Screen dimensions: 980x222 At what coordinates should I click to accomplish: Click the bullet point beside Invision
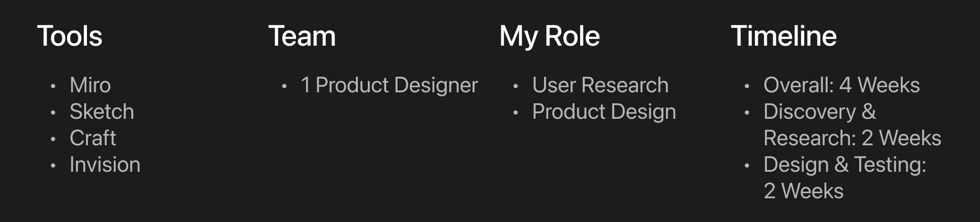pos(53,165)
